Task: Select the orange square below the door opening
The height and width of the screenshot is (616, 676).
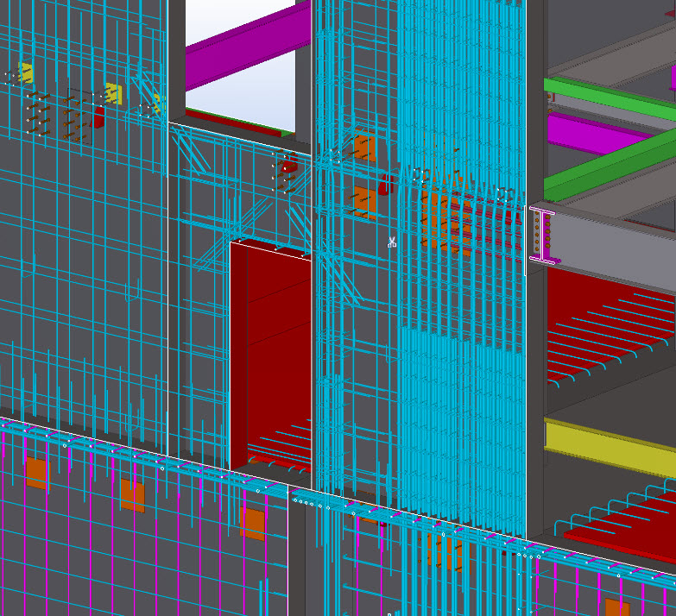Action: pos(252,523)
